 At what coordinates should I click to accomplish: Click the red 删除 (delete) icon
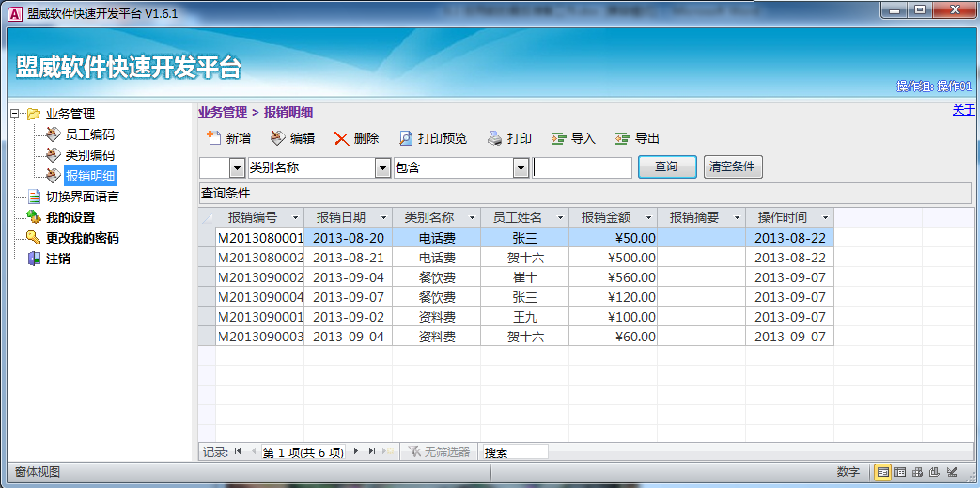click(x=341, y=139)
